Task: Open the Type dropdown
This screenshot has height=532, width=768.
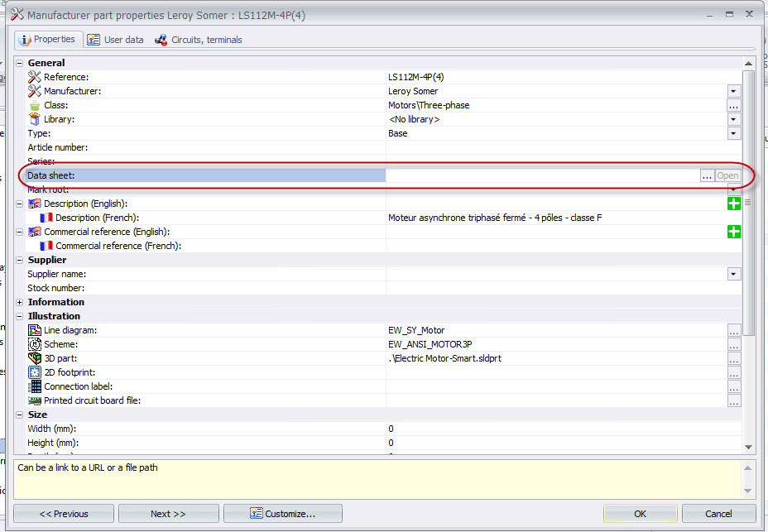Action: coord(733,133)
